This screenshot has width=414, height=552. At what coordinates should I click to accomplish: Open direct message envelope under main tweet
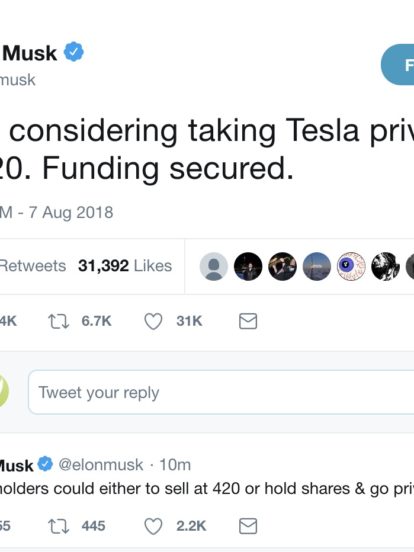(x=248, y=321)
